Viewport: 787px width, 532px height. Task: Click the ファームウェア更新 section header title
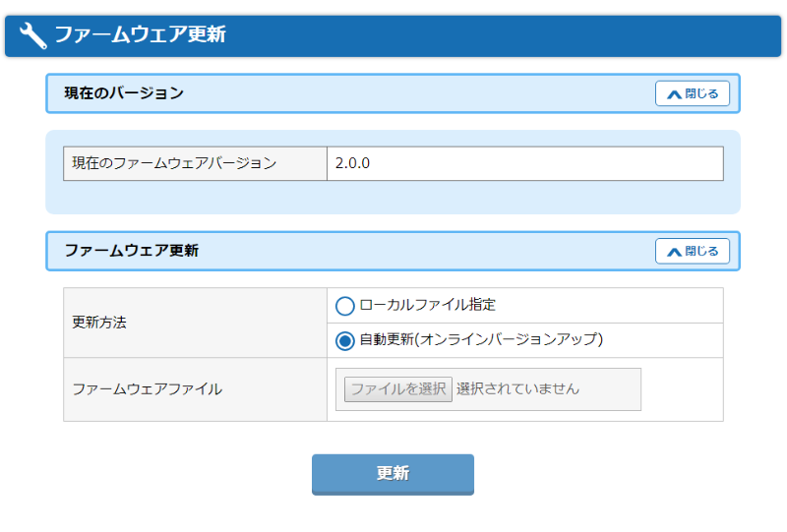132,251
